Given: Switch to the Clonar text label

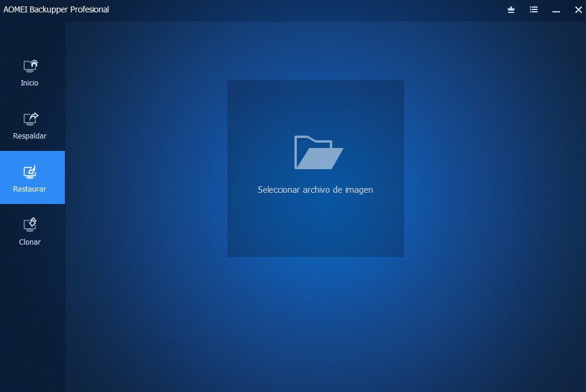Looking at the screenshot, I should (x=30, y=242).
